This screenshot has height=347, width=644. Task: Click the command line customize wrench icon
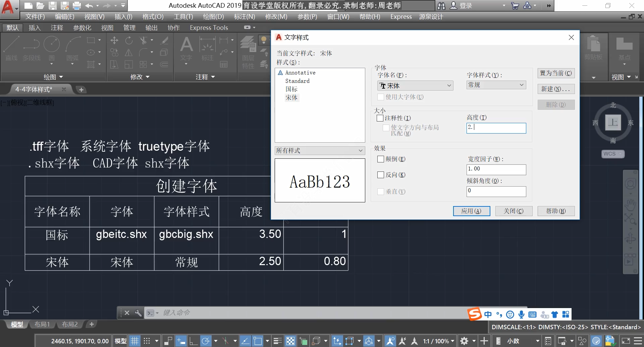pos(138,313)
